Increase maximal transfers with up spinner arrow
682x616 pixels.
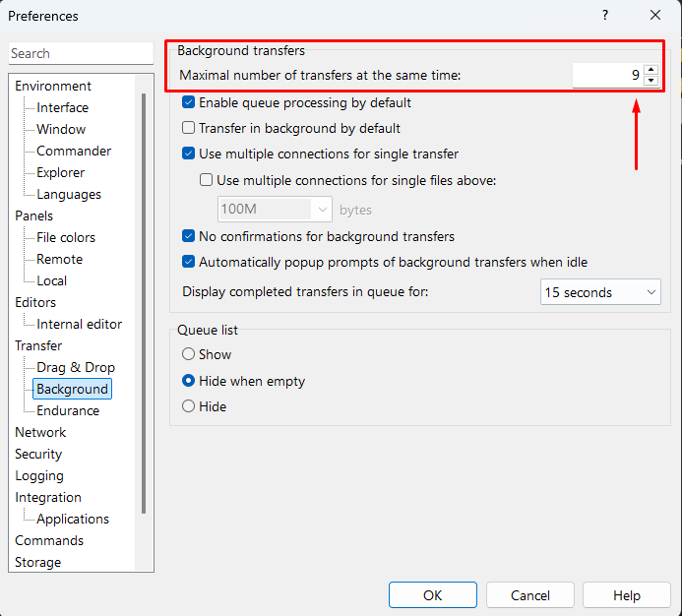[651, 69]
